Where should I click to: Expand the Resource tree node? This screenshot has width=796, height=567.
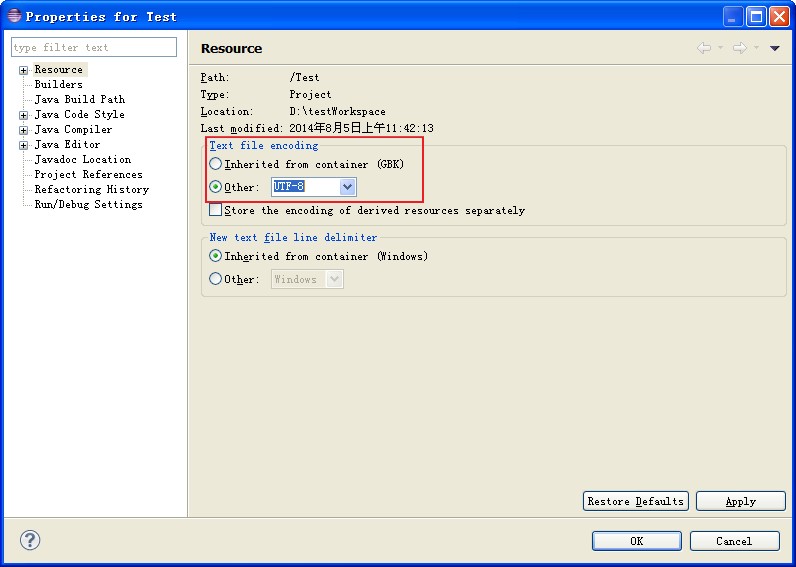[23, 70]
